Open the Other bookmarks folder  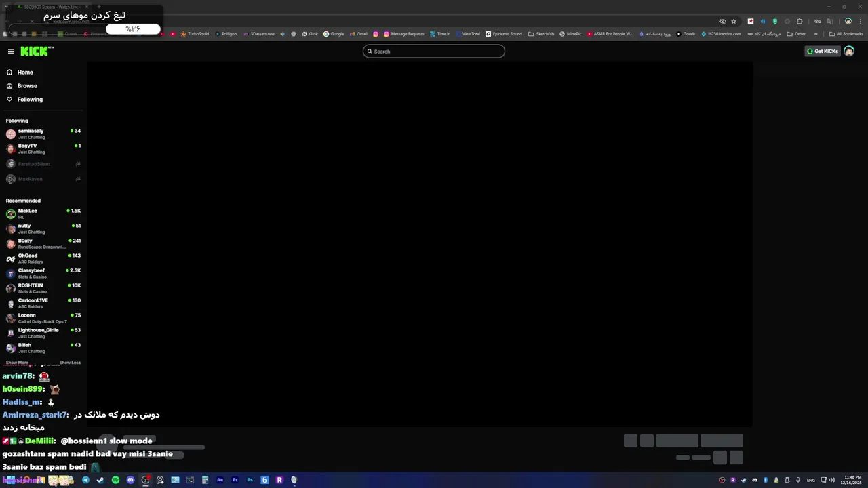[796, 33]
